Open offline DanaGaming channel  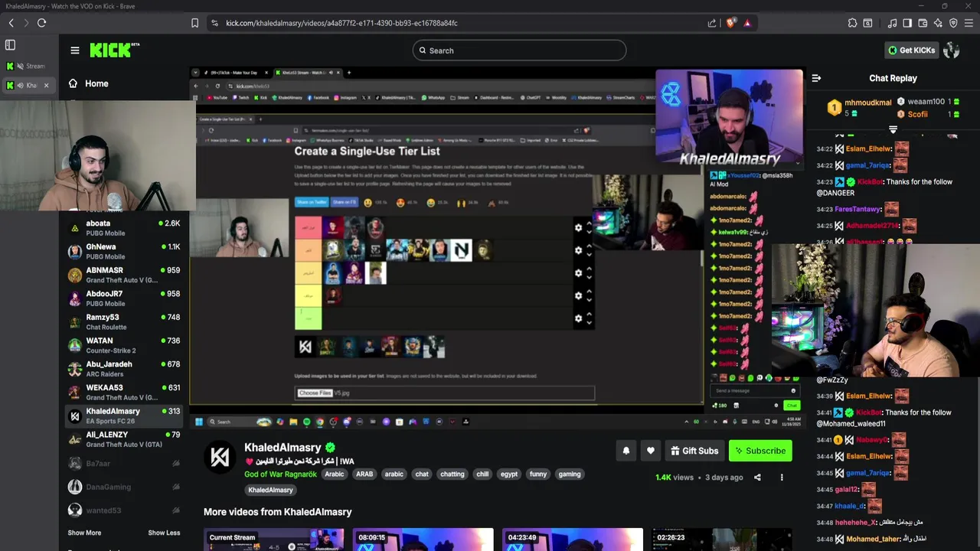[x=123, y=487]
